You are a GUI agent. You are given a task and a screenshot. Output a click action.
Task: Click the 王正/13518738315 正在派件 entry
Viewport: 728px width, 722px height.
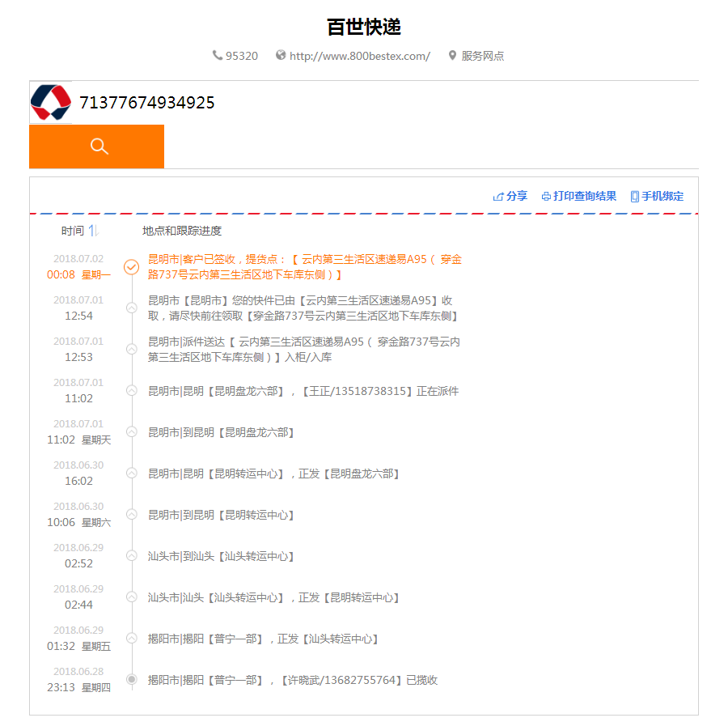pos(303,391)
